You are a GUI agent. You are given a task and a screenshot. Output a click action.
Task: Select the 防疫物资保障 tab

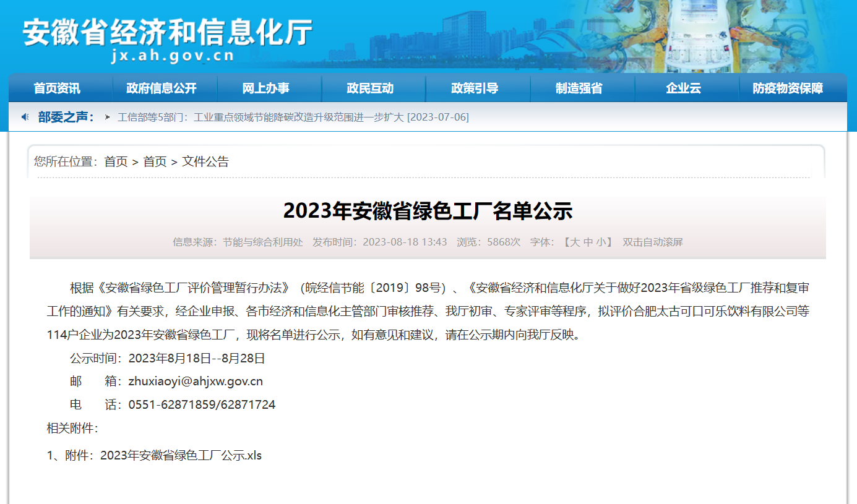point(788,88)
